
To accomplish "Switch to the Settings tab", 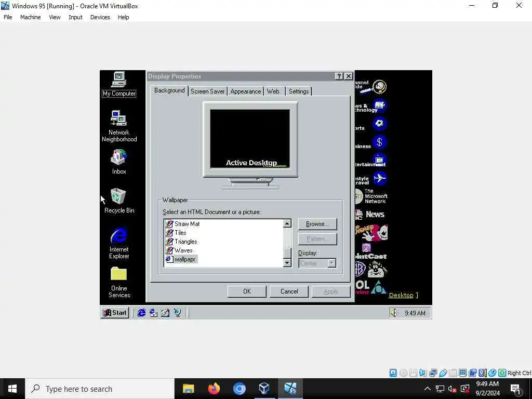I will pos(299,91).
